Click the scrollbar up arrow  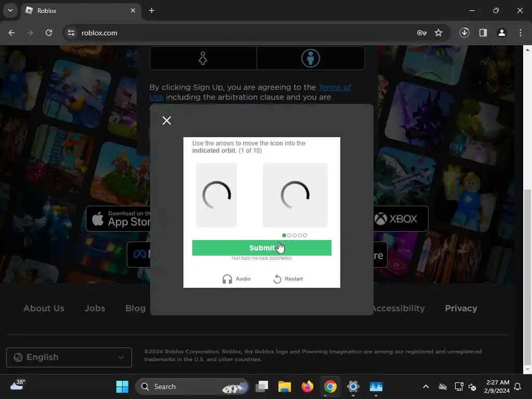pos(527,49)
